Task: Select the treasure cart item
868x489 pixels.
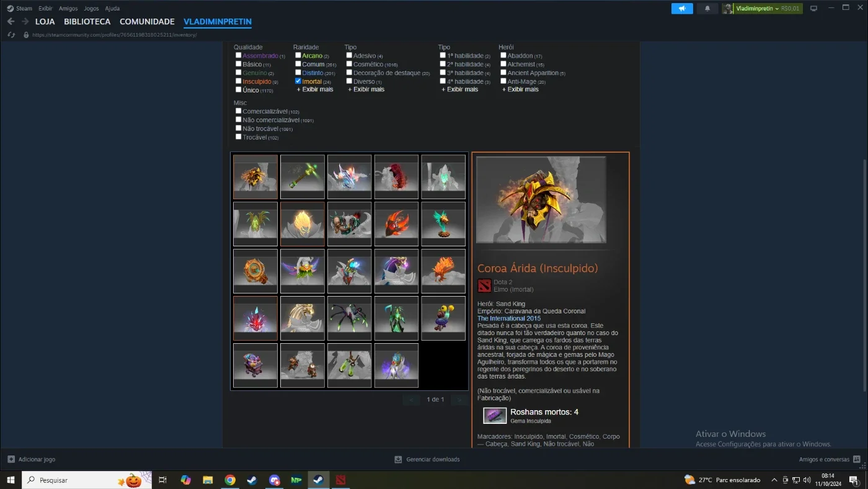Action: [255, 366]
